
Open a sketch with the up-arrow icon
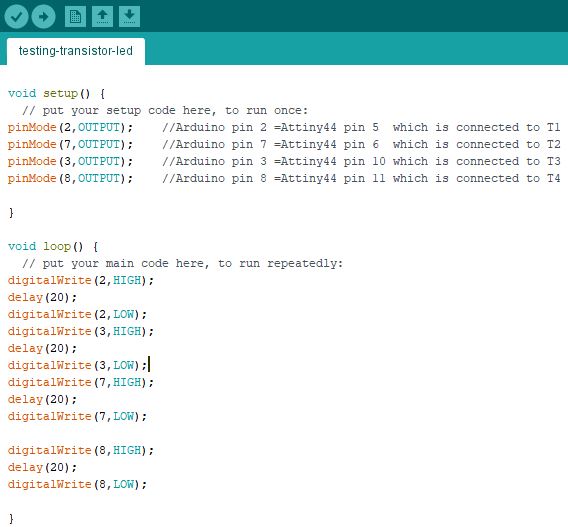(103, 16)
